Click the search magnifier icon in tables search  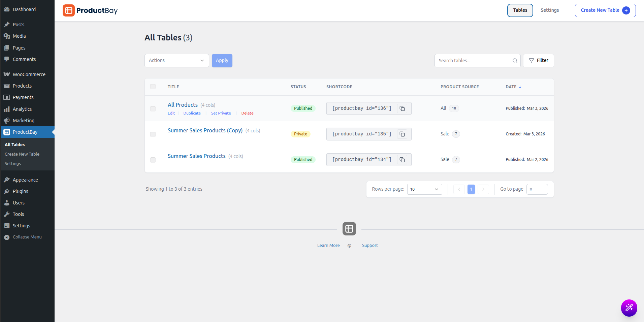(x=515, y=61)
